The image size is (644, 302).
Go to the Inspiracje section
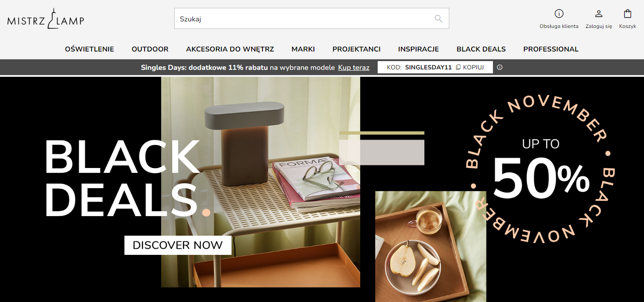tap(418, 49)
